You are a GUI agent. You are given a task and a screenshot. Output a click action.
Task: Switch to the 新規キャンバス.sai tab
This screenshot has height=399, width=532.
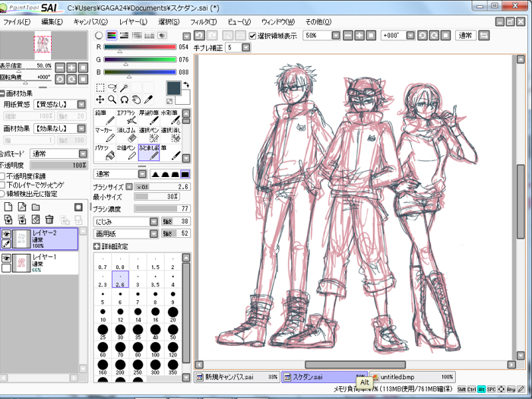237,377
